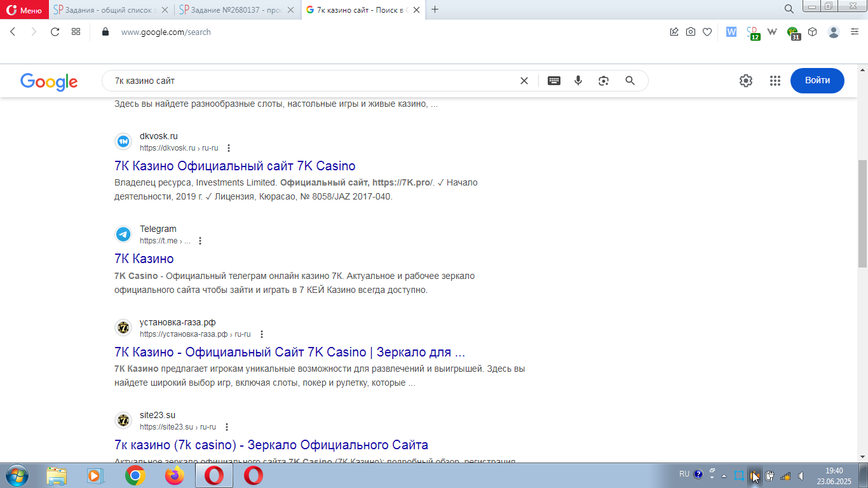Viewport: 868px width, 488px height.
Task: Launch Firefox from the taskbar
Action: pos(174,475)
